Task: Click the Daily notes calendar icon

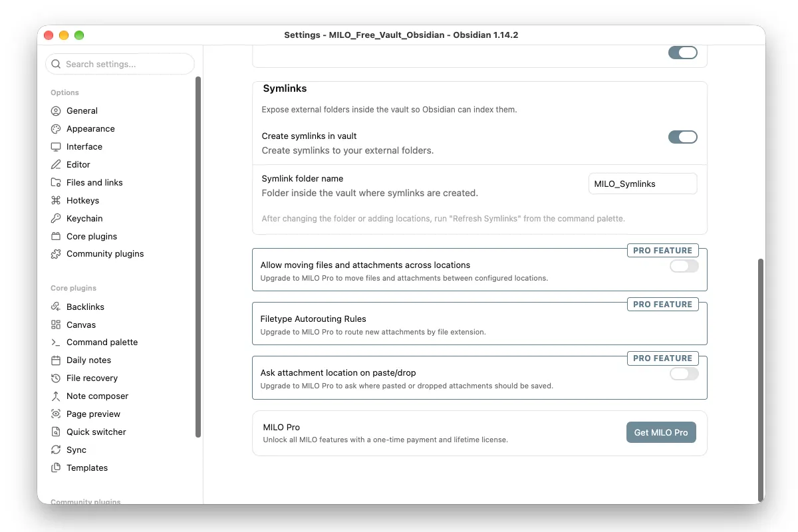Action: coord(56,360)
